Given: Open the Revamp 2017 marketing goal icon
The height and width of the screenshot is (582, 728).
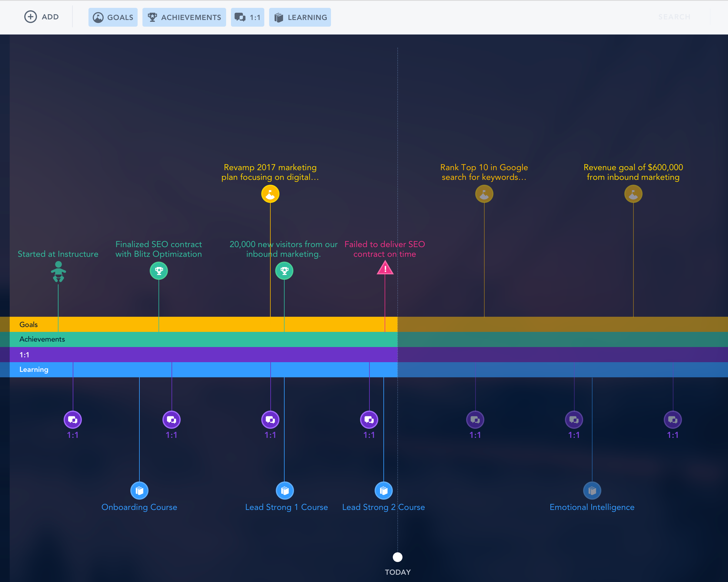Looking at the screenshot, I should (270, 194).
